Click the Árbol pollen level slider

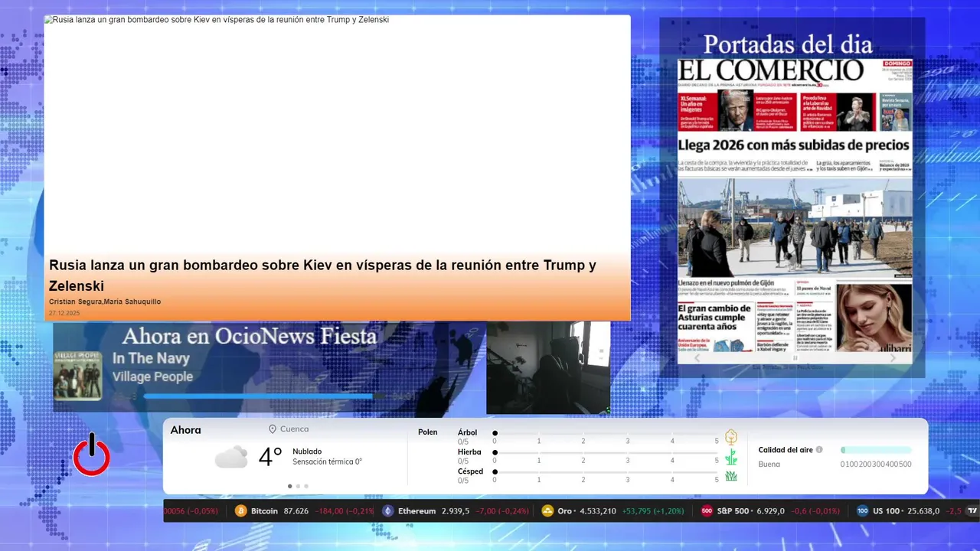pos(606,433)
